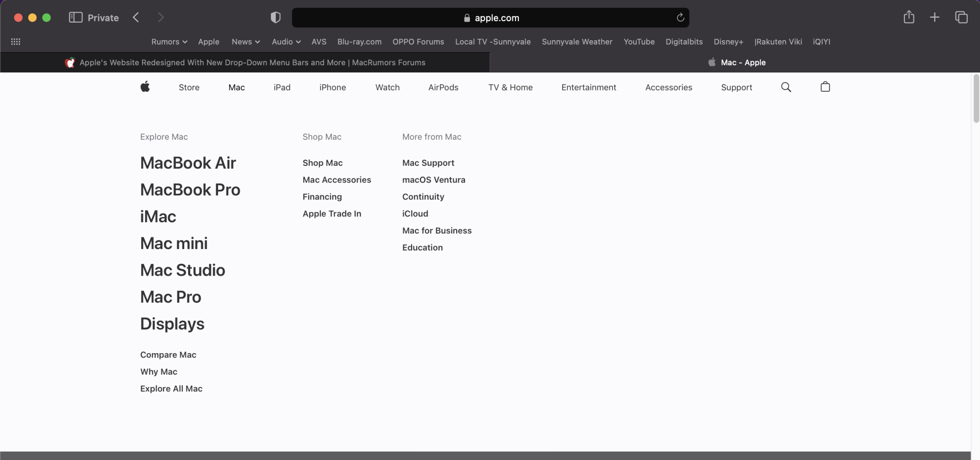Image resolution: width=980 pixels, height=460 pixels.
Task: Open the YouTube bookmark
Action: point(639,42)
